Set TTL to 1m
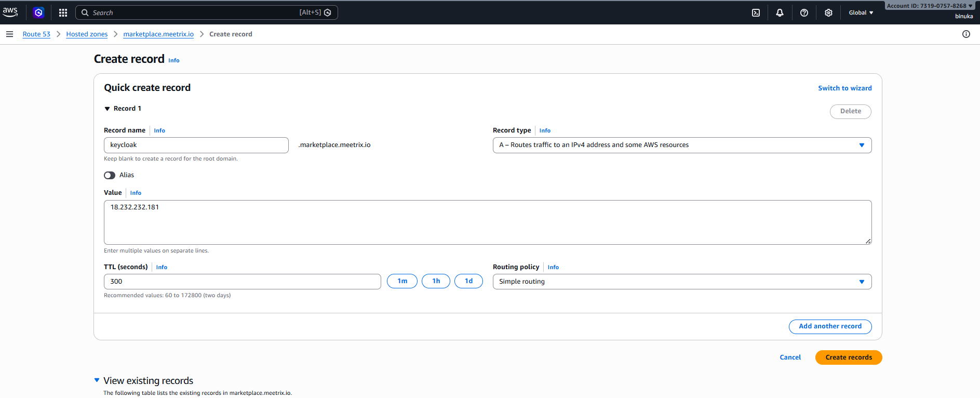 402,281
